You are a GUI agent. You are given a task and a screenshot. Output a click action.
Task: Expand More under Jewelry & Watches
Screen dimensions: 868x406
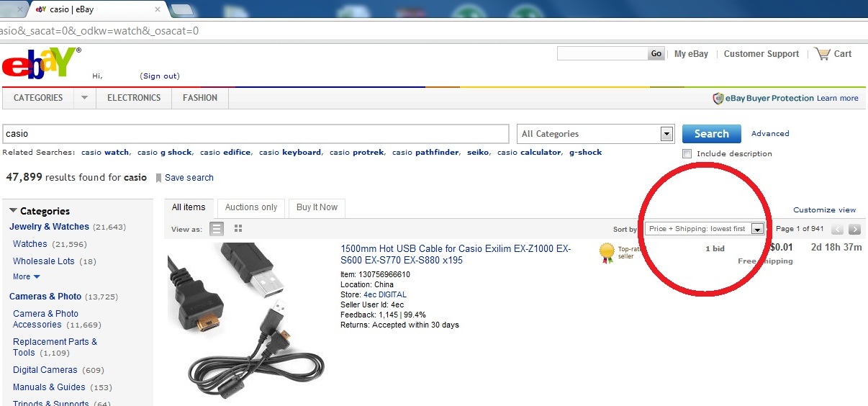27,276
